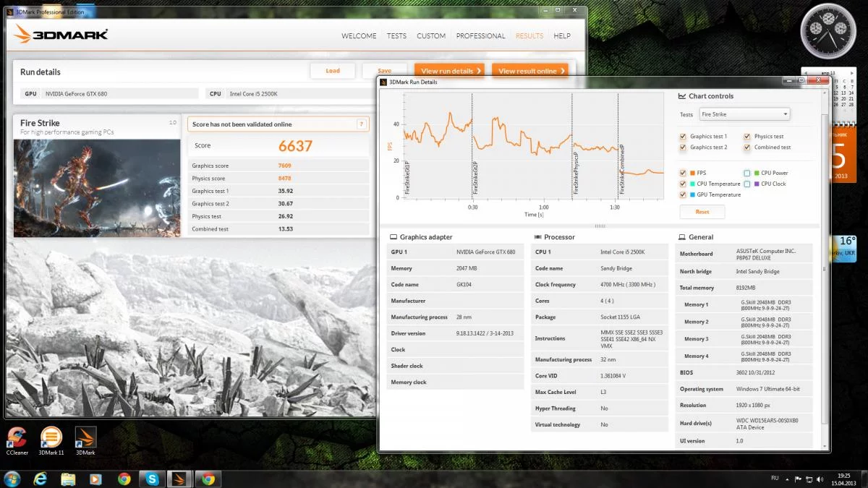Image resolution: width=868 pixels, height=488 pixels.
Task: Toggle the GPU Temperature checkbox
Action: [x=683, y=194]
